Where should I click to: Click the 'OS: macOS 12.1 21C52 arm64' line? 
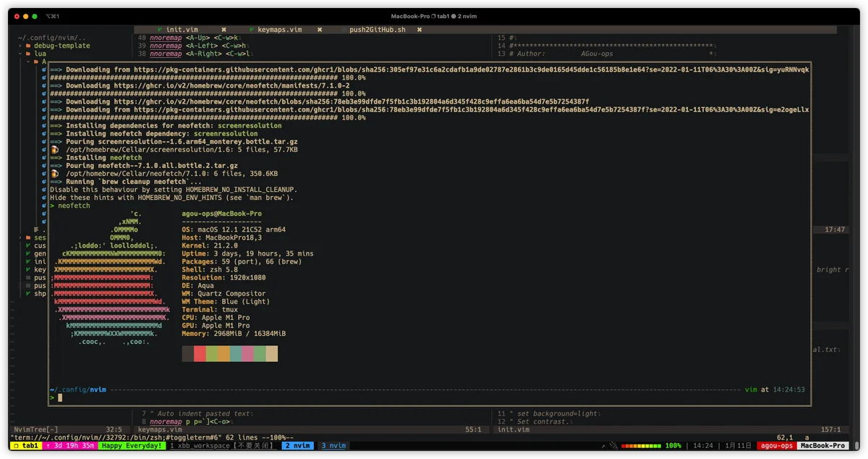coord(234,230)
